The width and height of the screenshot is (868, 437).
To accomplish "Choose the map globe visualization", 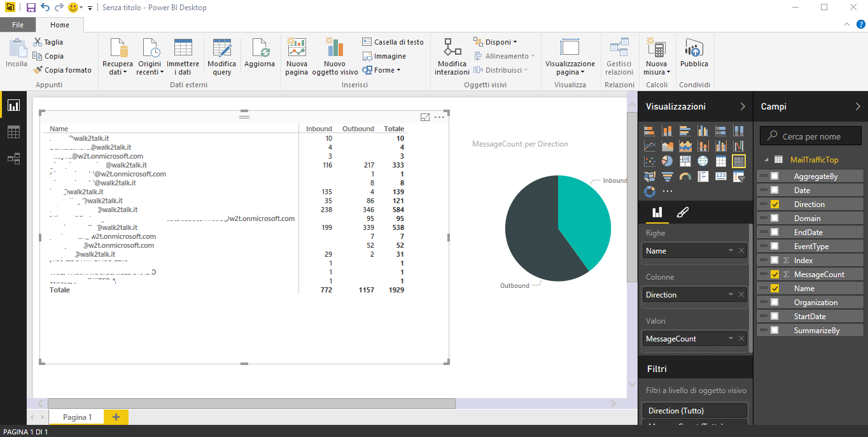I will tap(703, 161).
